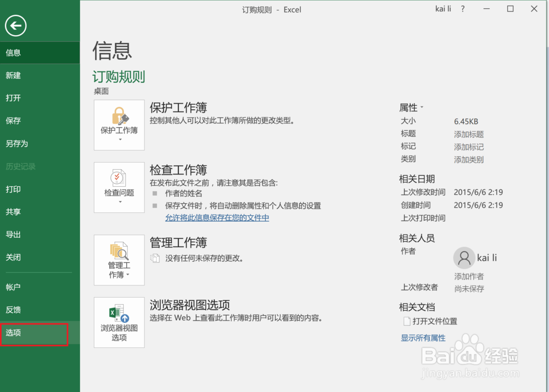Image resolution: width=549 pixels, height=392 pixels.
Task: Click the file size value 6.45KB
Action: [x=466, y=121]
